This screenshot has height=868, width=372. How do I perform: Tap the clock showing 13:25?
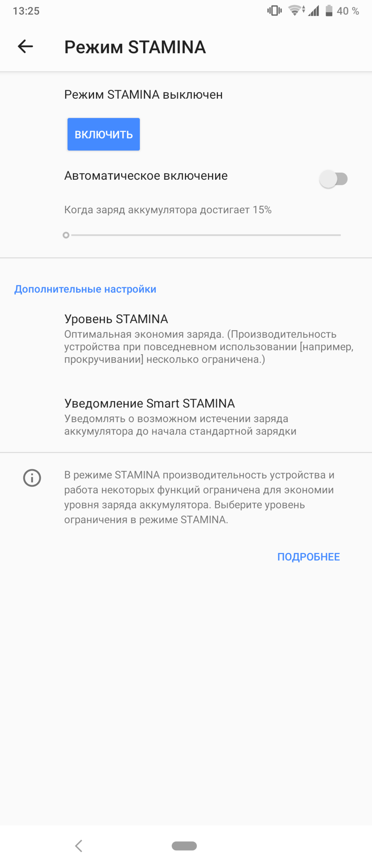(26, 11)
